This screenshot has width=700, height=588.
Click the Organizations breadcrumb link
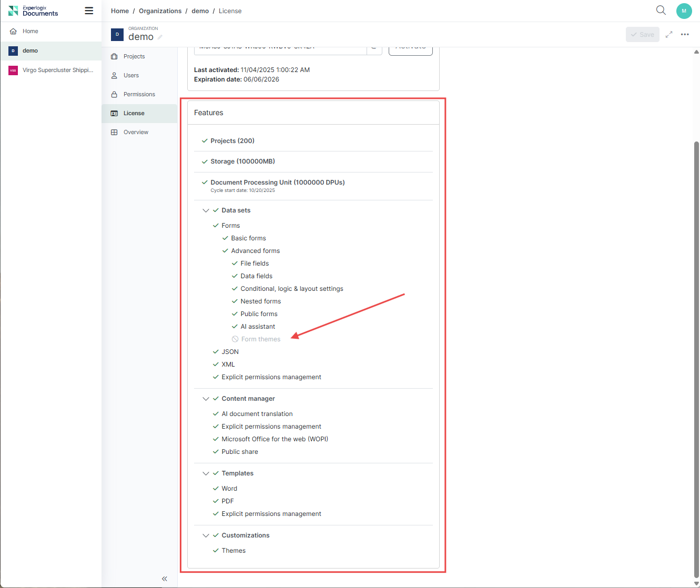[160, 11]
